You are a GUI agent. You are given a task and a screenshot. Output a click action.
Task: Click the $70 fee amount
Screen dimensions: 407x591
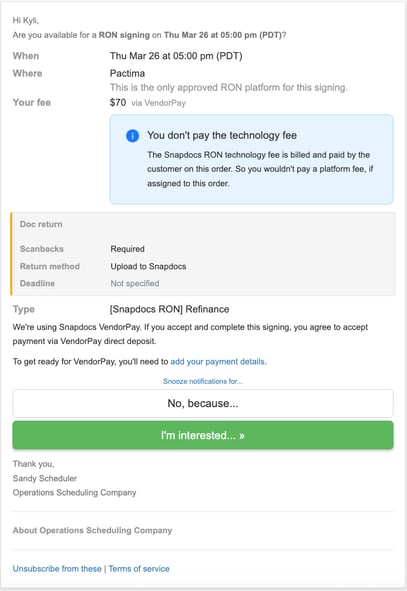pos(118,102)
